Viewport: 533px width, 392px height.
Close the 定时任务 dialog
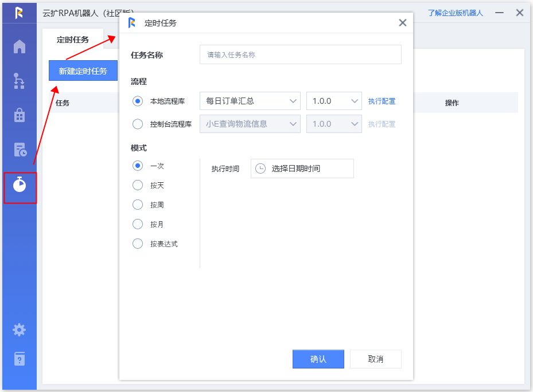click(x=402, y=23)
